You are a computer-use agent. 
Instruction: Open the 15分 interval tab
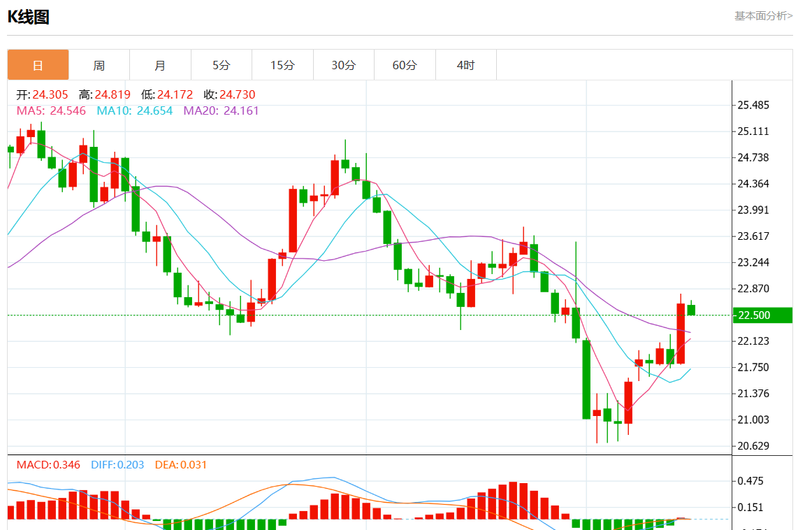pyautogui.click(x=282, y=65)
